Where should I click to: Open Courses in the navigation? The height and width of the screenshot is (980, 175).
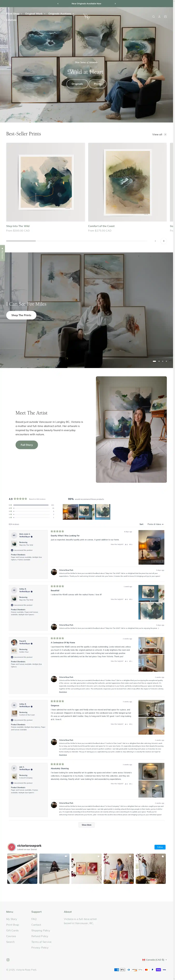(11, 20)
